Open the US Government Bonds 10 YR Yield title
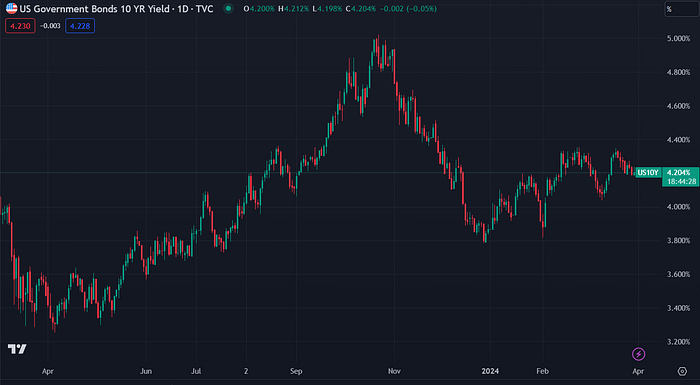Image resolution: width=700 pixels, height=385 pixels. pyautogui.click(x=116, y=9)
